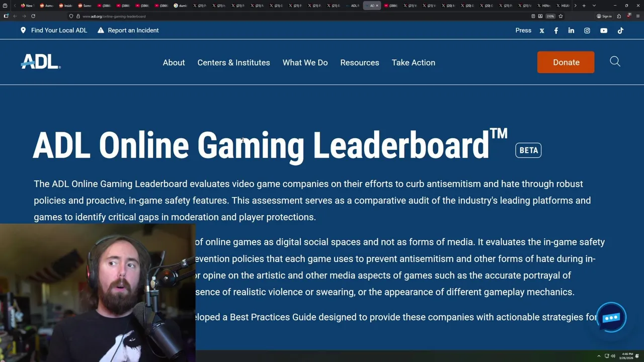Open the site search magnifier
644x362 pixels.
pyautogui.click(x=615, y=61)
